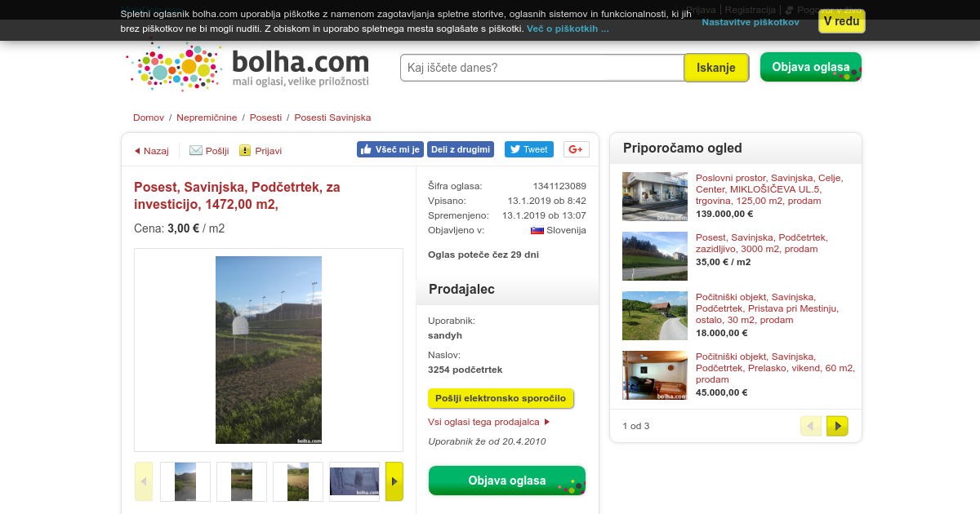Click 'Pošlji elektronsko sporočilo' button

(x=501, y=398)
